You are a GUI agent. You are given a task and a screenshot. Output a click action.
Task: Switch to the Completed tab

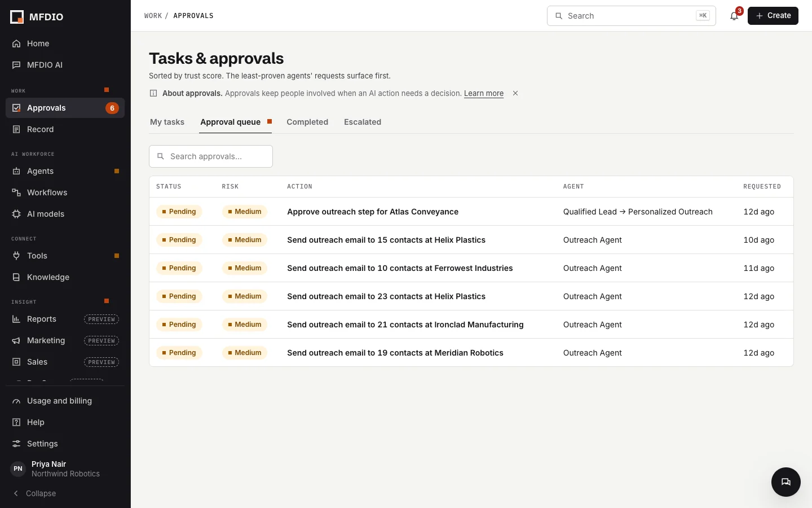click(x=307, y=122)
